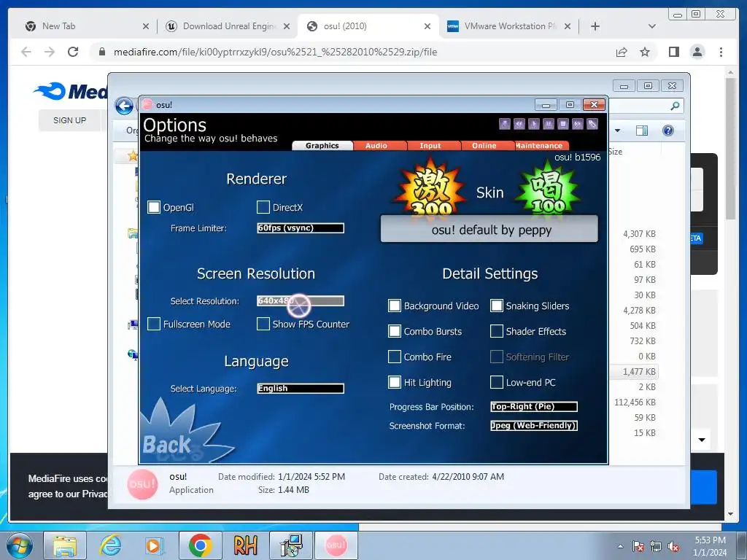Reload the page in Chrome
Viewport: 747px width, 560px height.
[73, 52]
